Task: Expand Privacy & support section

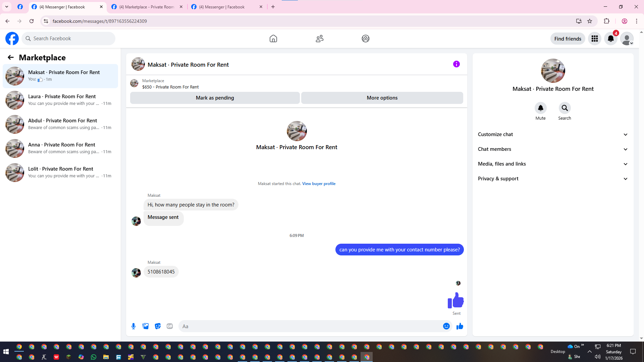Action: click(553, 179)
